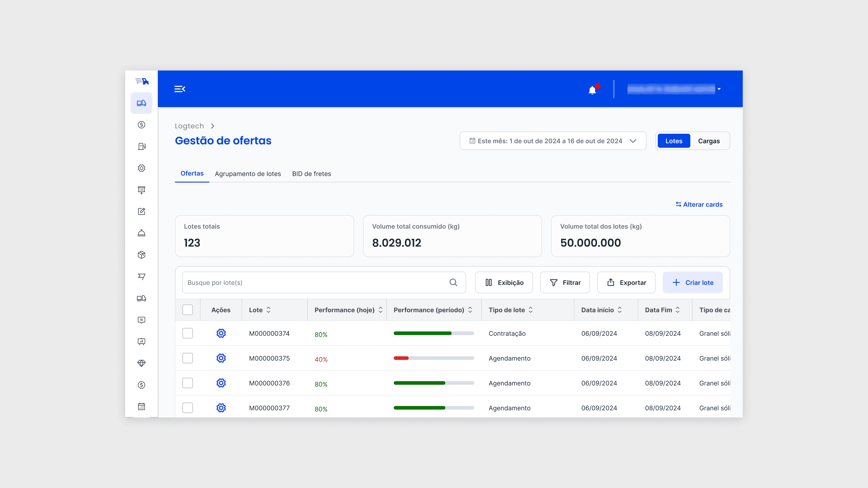
Task: Expand the user account dropdown arrow
Action: tap(719, 89)
